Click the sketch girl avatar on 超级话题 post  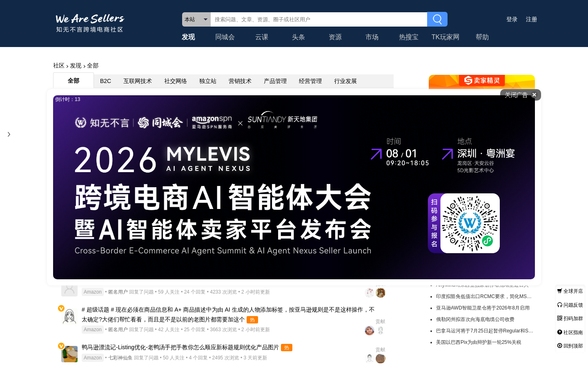click(69, 316)
